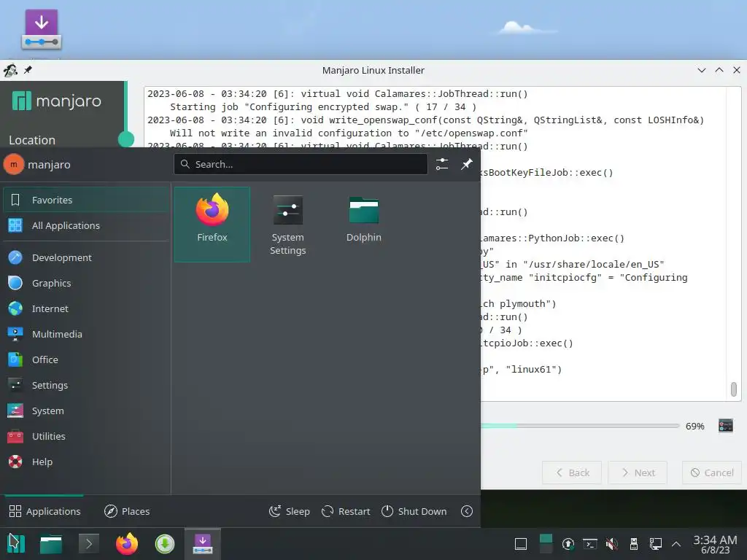Expand hidden system tray icons

pos(676,544)
